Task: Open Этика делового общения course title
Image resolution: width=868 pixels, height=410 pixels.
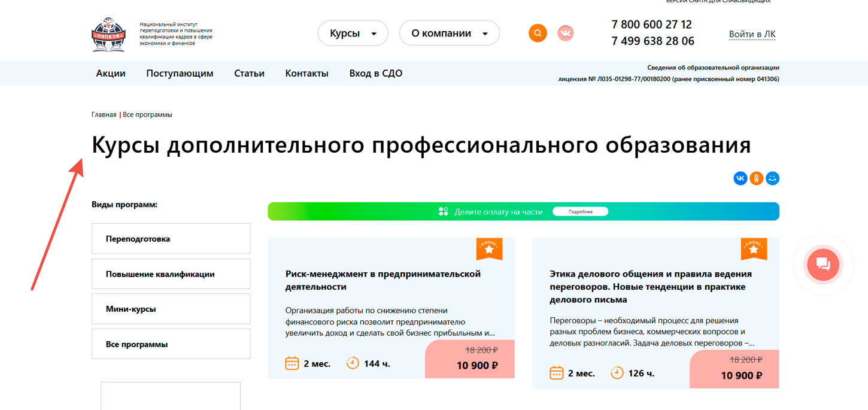Action: click(651, 287)
